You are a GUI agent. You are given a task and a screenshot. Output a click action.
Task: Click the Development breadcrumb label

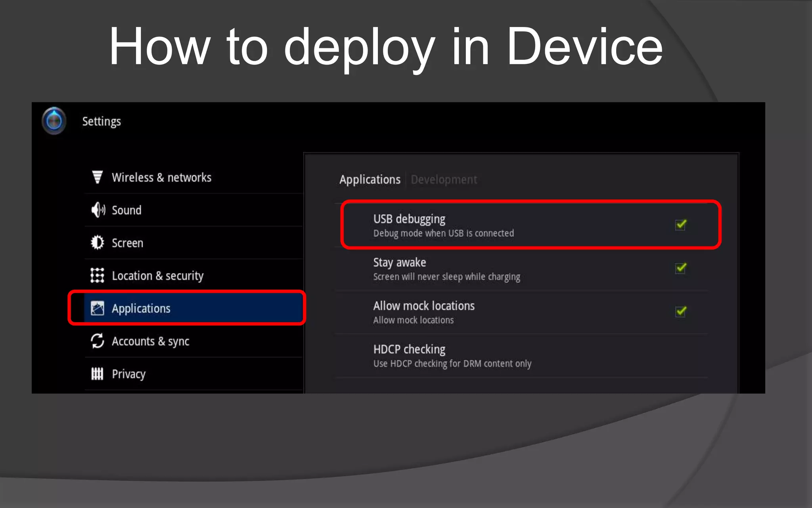(x=444, y=179)
